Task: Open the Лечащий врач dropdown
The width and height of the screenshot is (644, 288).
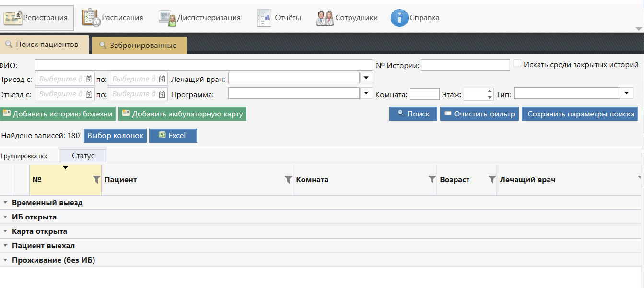Action: click(366, 78)
